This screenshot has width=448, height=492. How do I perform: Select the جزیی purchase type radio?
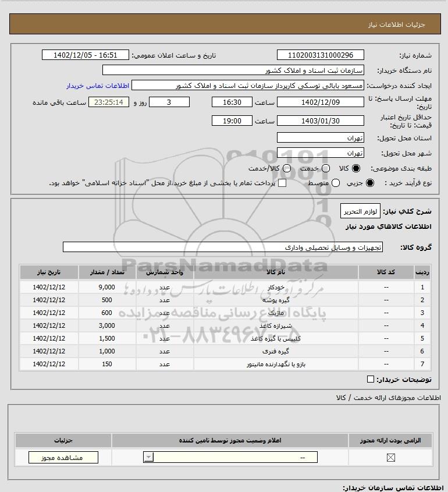(x=370, y=183)
